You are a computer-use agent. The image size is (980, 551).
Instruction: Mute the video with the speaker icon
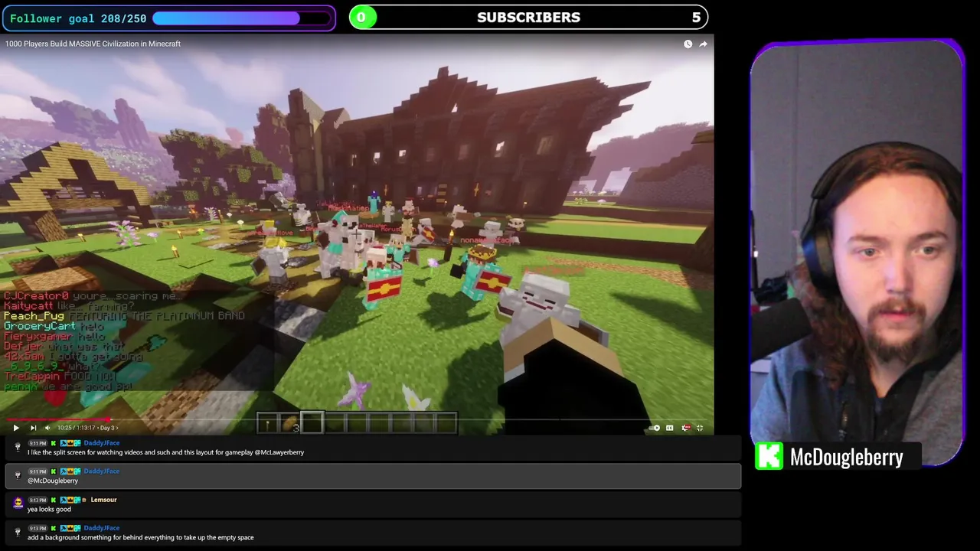pos(47,428)
